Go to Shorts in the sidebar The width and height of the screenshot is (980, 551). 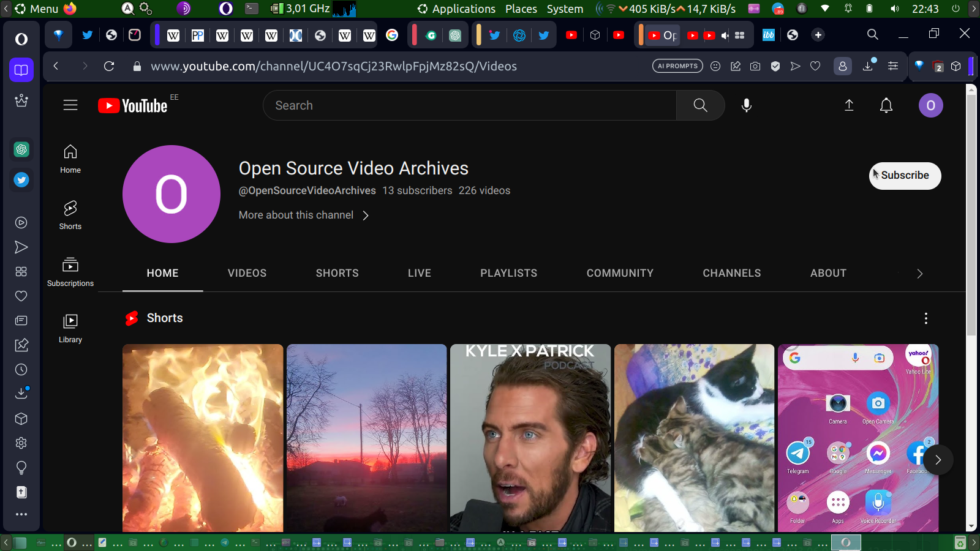click(x=70, y=215)
